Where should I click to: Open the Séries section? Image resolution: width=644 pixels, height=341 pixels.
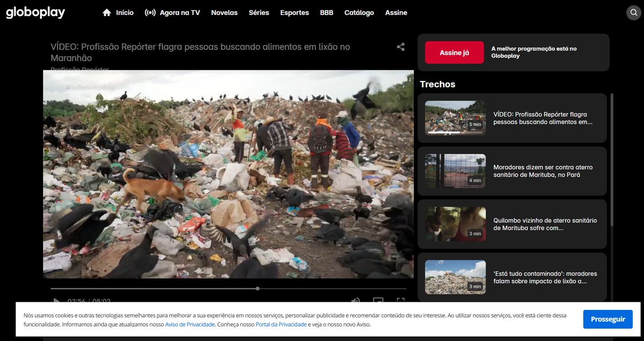coord(259,12)
